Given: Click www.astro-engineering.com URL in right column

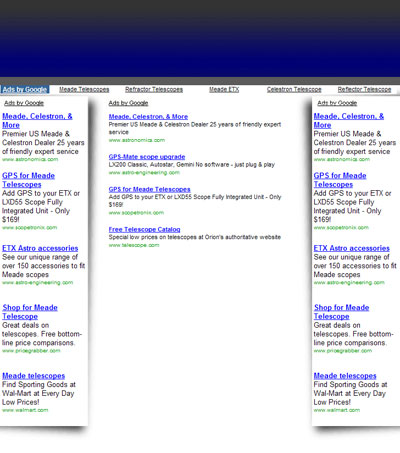Looking at the screenshot, I should [x=349, y=283].
